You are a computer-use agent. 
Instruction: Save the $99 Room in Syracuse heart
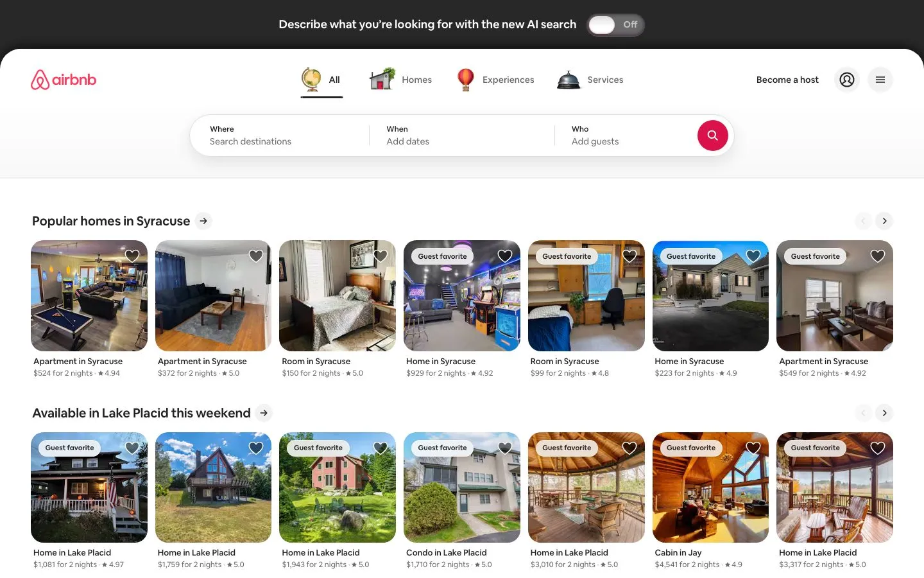(x=629, y=256)
